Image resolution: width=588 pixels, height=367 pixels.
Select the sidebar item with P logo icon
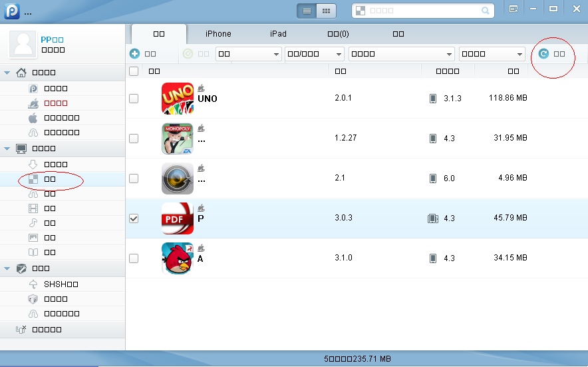63,89
